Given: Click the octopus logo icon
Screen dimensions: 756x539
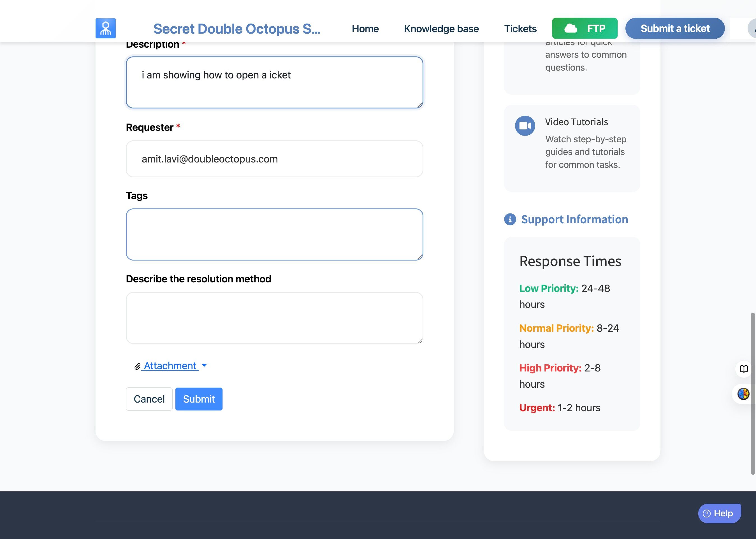Looking at the screenshot, I should 106,28.
